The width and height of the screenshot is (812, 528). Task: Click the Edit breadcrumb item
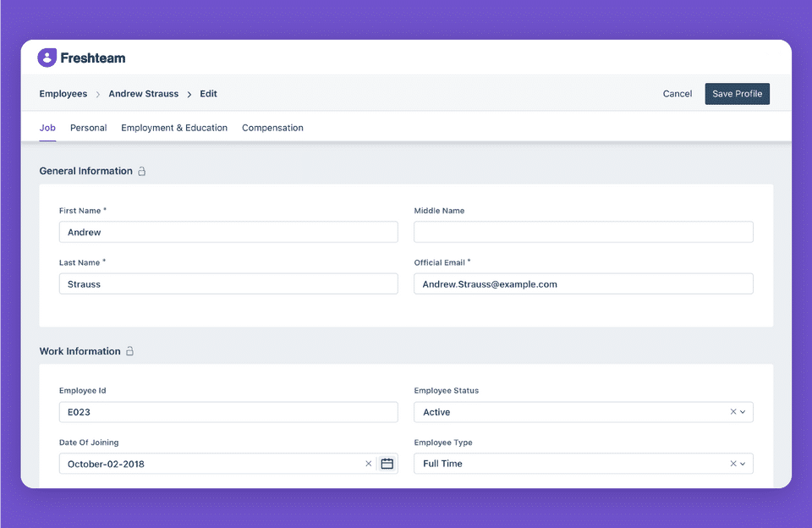tap(208, 94)
